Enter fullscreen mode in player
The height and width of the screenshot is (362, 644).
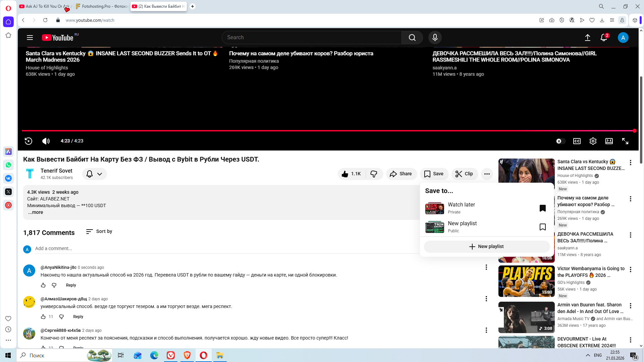point(625,141)
